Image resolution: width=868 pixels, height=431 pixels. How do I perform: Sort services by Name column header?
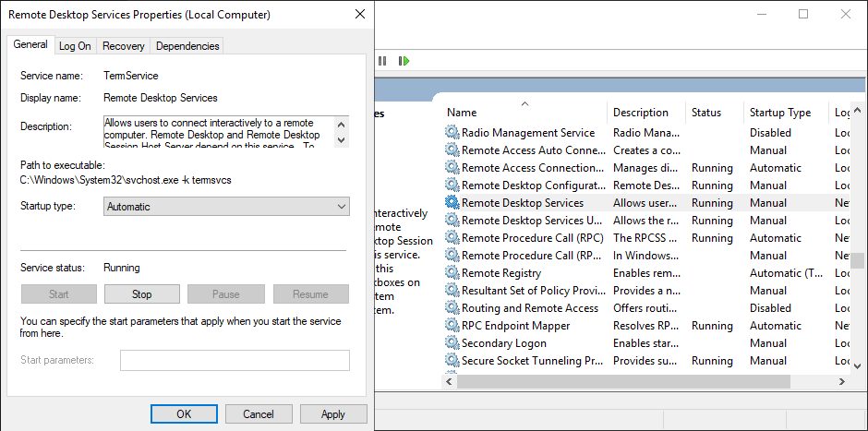525,113
